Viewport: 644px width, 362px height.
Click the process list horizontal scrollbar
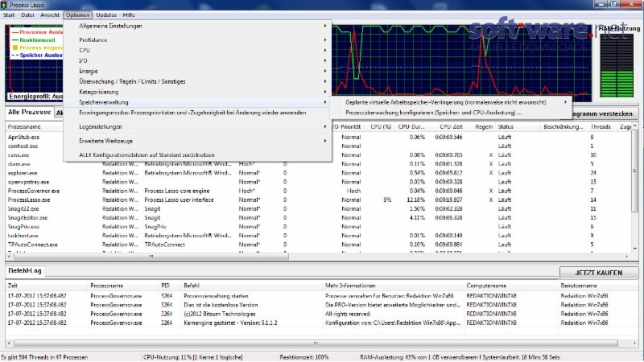tap(151, 257)
